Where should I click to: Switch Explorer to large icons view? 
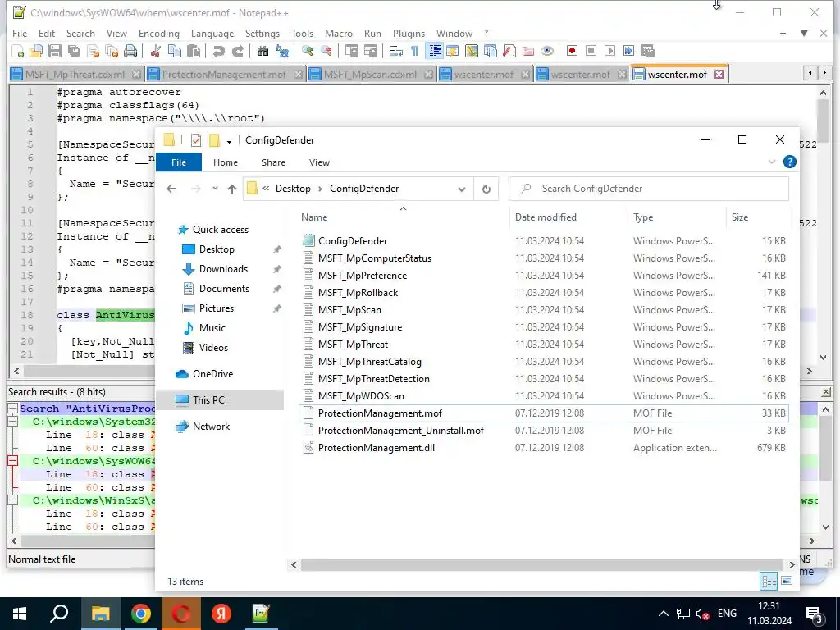[787, 582]
